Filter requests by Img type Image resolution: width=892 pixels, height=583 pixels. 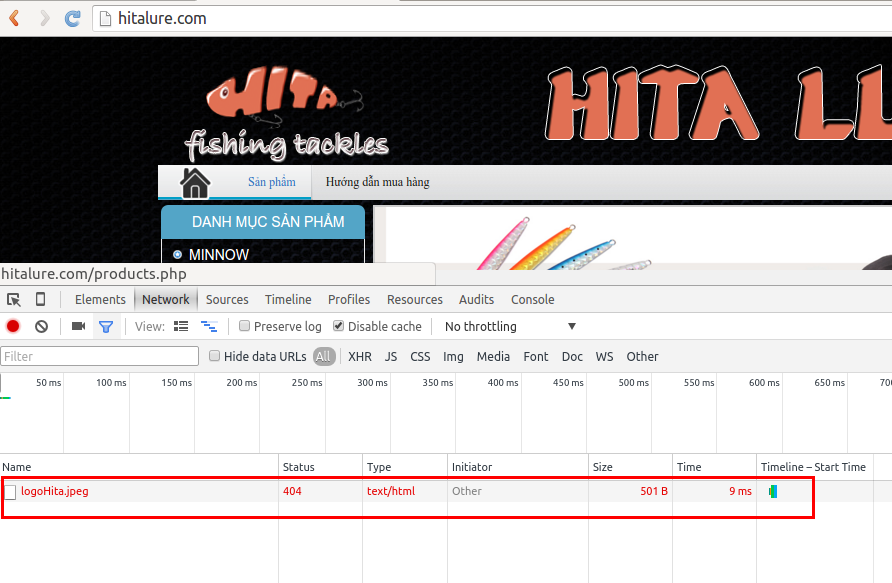point(453,357)
